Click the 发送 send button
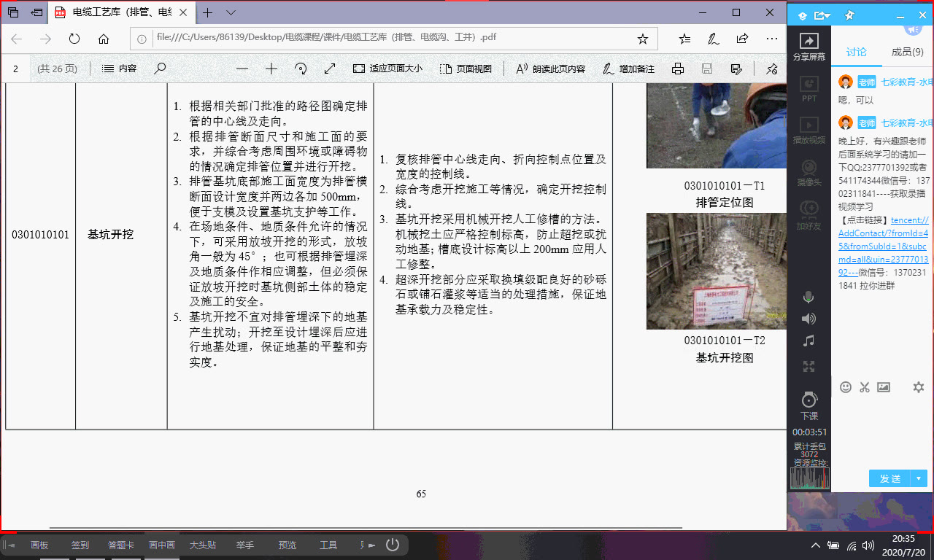The height and width of the screenshot is (560, 934). pyautogui.click(x=889, y=478)
